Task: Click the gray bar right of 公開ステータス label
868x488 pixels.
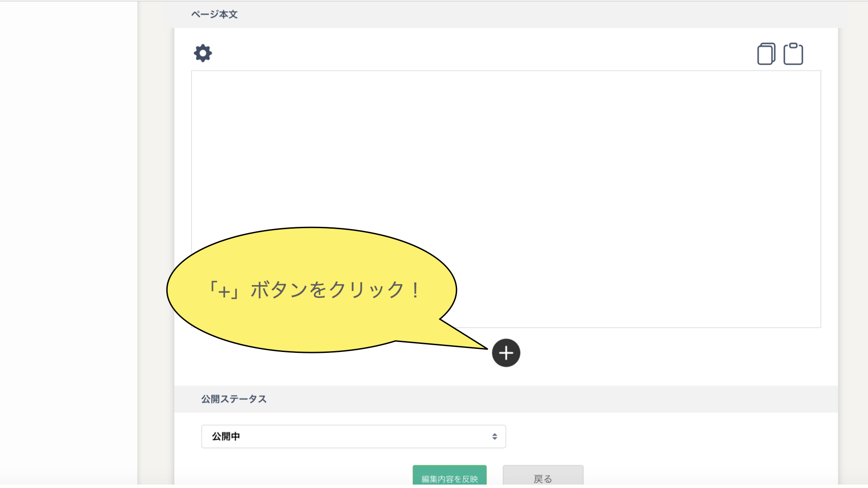Action: (x=542, y=399)
